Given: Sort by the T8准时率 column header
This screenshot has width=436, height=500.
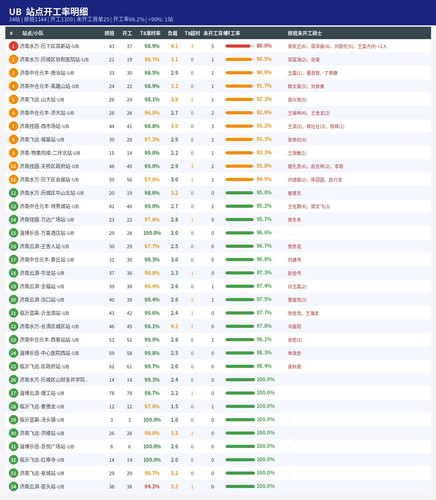Looking at the screenshot, I should tap(150, 33).
